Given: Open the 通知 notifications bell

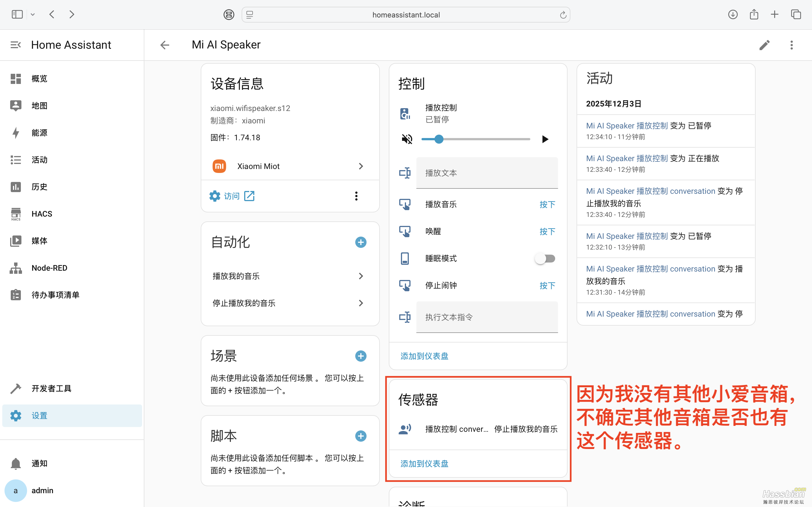Looking at the screenshot, I should 39,463.
